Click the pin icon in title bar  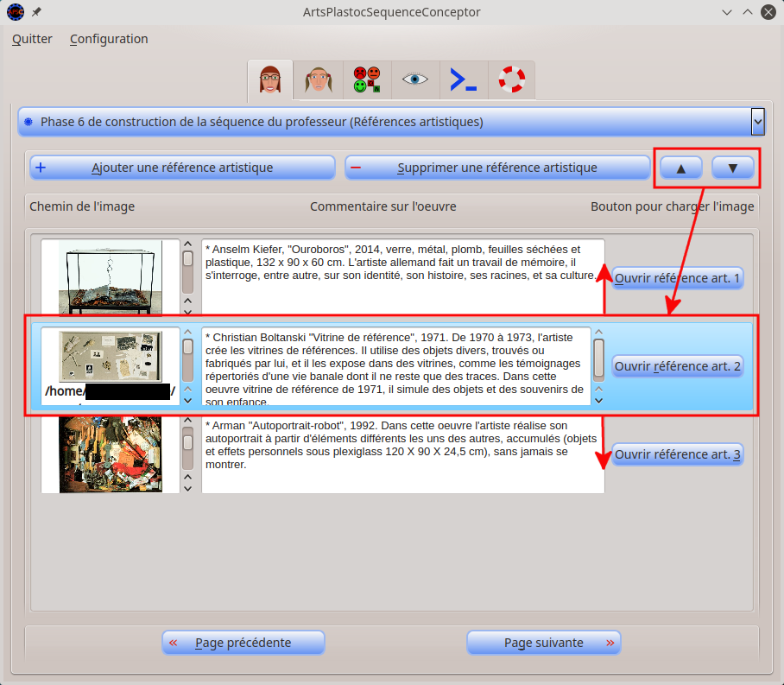[36, 12]
